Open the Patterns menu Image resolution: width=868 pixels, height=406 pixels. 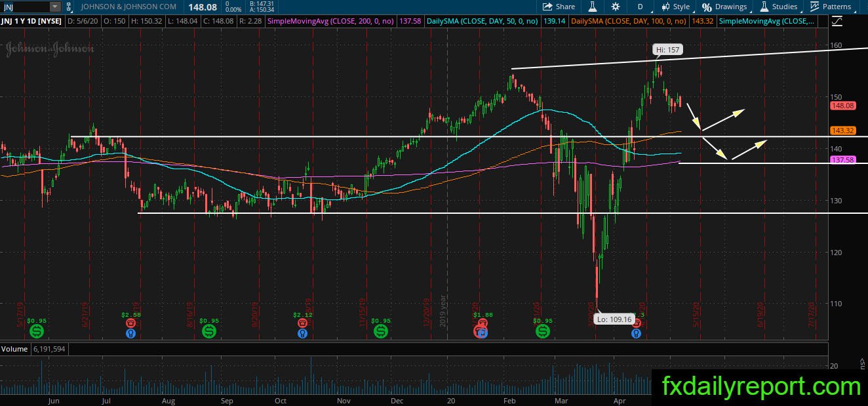830,7
